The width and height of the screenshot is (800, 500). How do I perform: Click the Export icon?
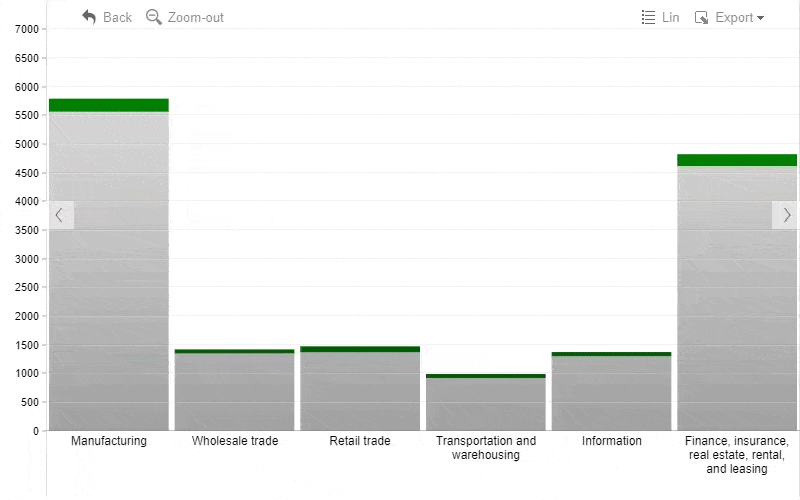click(x=702, y=18)
